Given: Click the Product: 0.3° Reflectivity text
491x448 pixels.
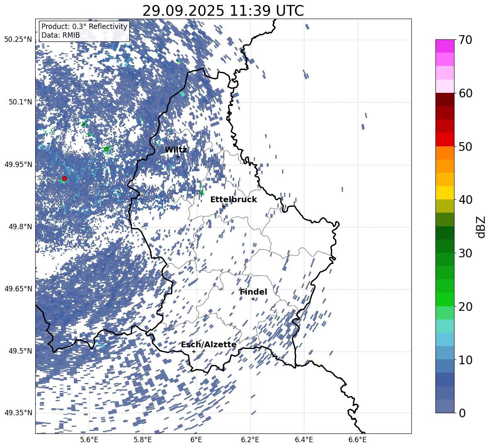Looking at the screenshot, I should [x=84, y=27].
